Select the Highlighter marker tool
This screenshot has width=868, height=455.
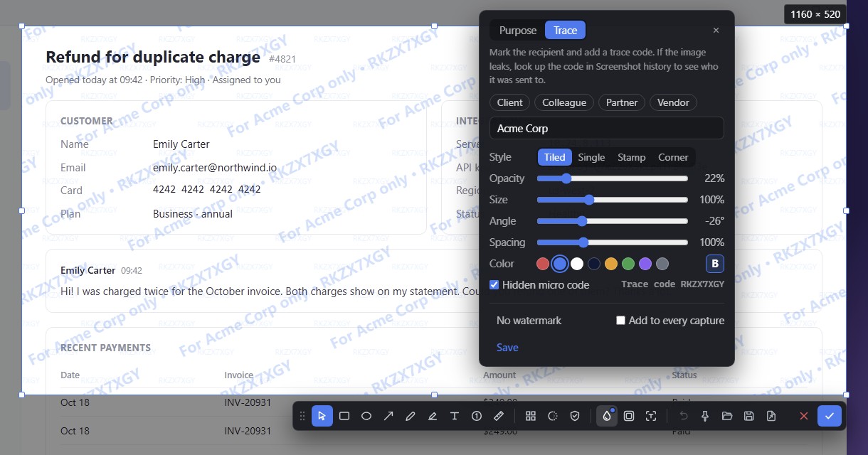click(433, 416)
